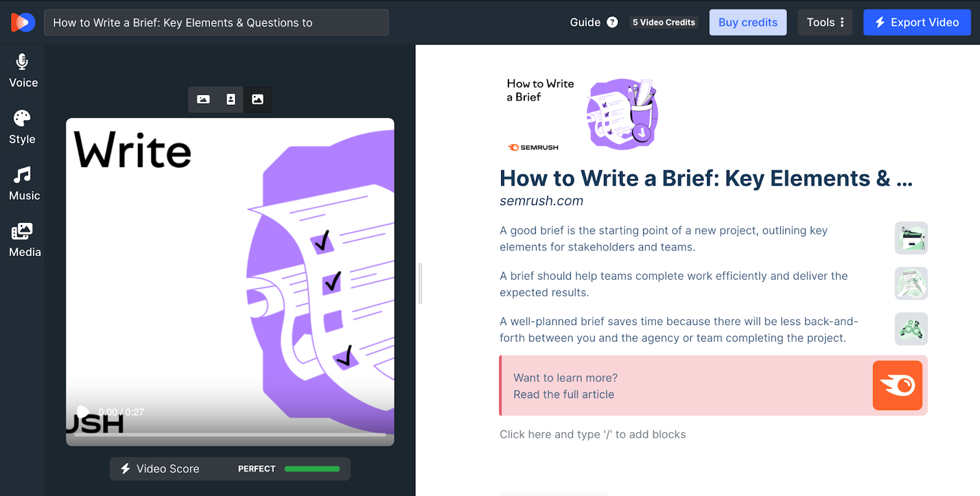Click the 5 Video Credits badge
This screenshot has height=496, width=980.
[x=663, y=23]
